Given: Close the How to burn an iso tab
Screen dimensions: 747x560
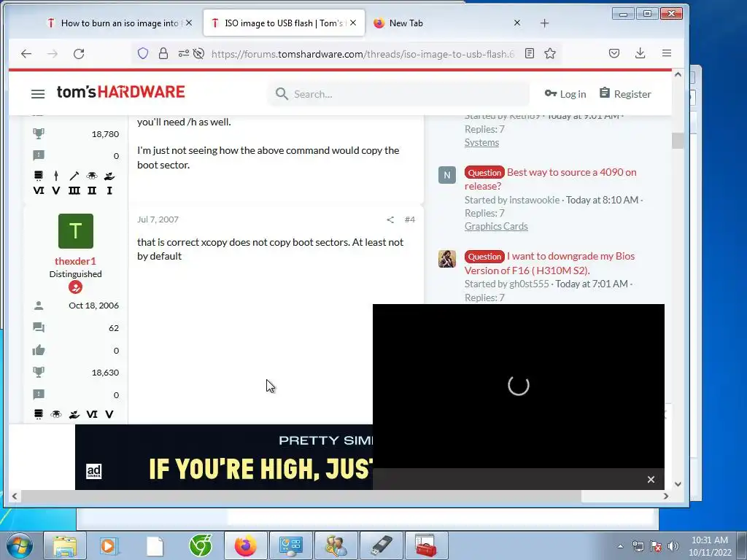Looking at the screenshot, I should (189, 23).
